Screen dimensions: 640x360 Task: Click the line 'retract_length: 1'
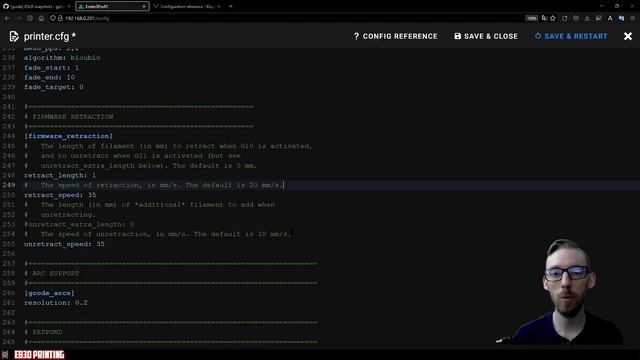click(60, 176)
